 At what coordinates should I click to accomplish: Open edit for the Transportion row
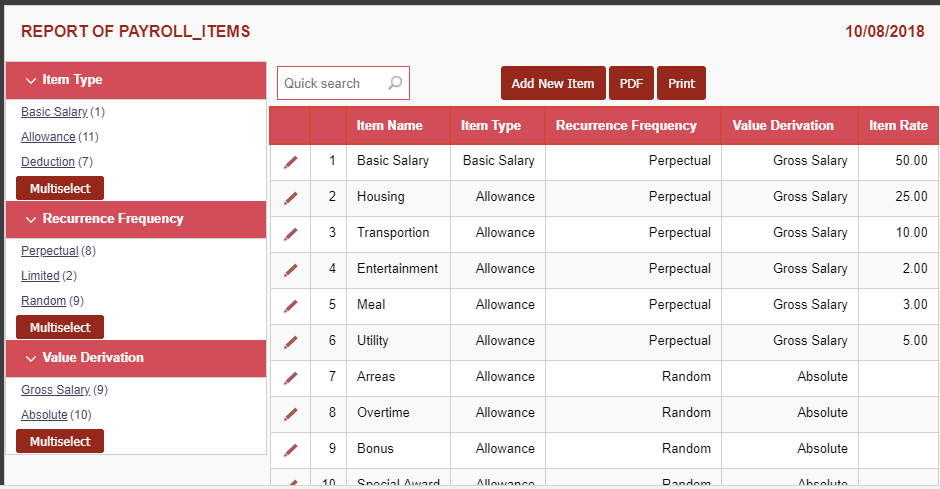290,234
